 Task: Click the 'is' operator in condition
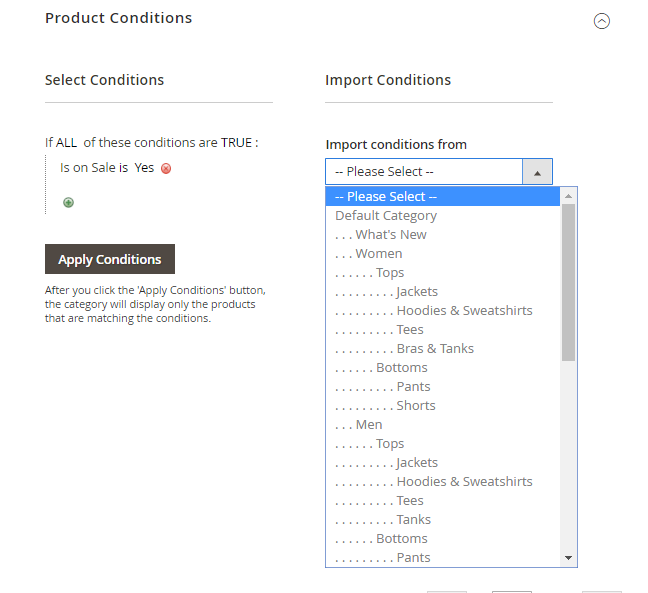pos(123,168)
